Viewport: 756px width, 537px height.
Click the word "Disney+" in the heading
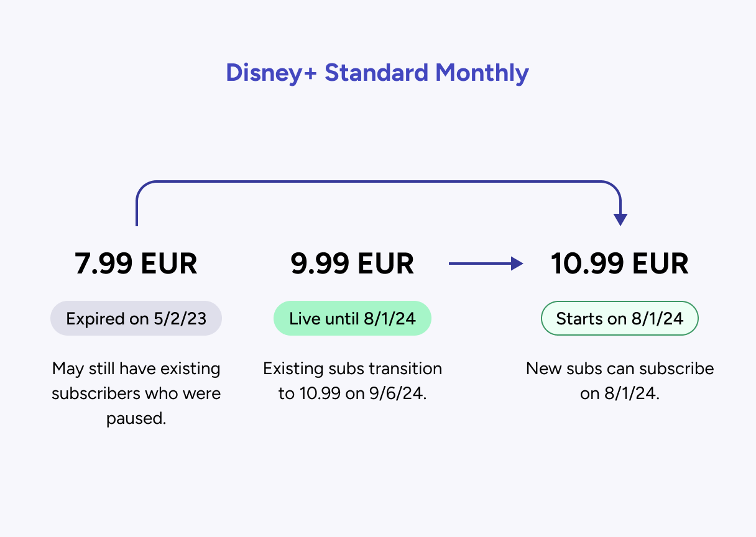(x=270, y=73)
